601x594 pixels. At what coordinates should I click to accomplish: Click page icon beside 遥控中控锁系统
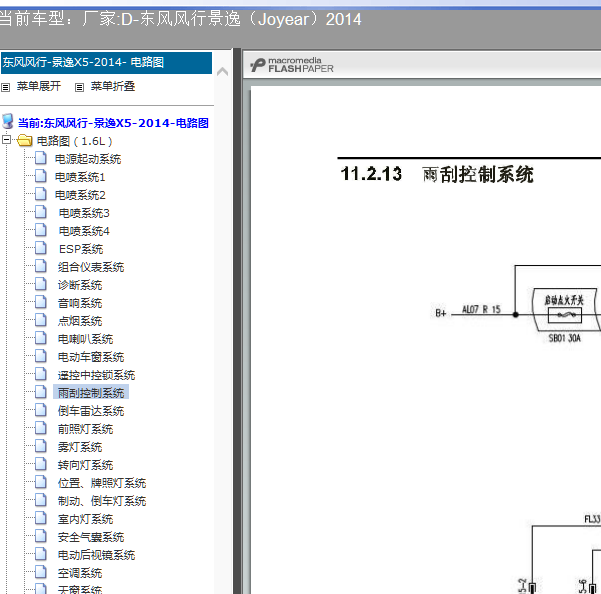tap(41, 374)
